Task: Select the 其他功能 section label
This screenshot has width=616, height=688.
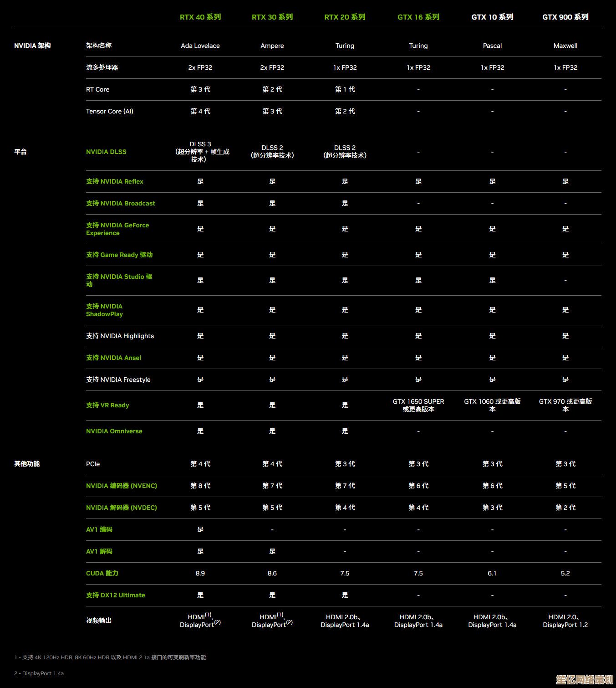Action: [27, 464]
